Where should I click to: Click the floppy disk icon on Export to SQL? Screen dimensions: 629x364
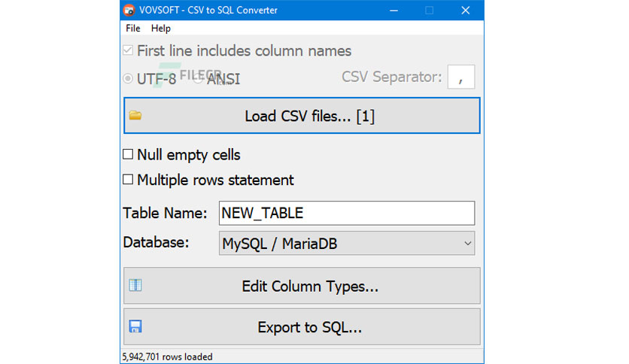pyautogui.click(x=135, y=326)
